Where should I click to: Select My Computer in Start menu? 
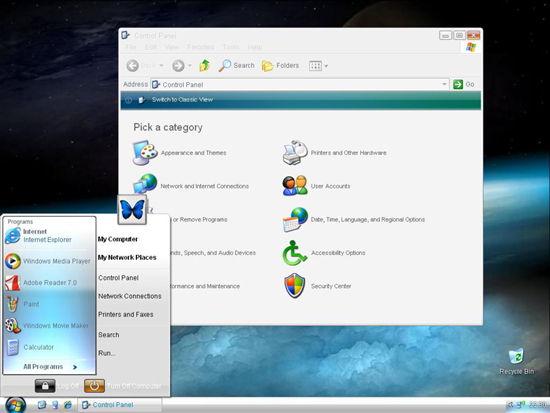118,239
